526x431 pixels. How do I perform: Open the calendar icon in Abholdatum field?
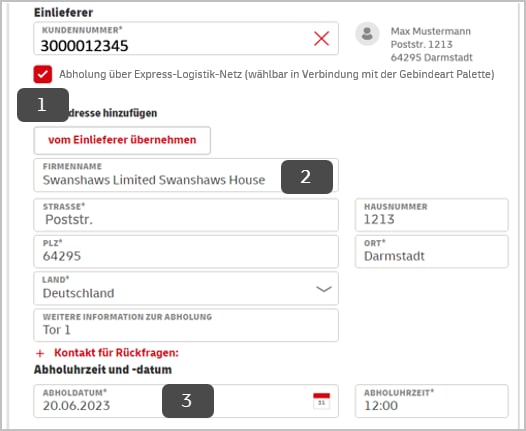pyautogui.click(x=321, y=401)
